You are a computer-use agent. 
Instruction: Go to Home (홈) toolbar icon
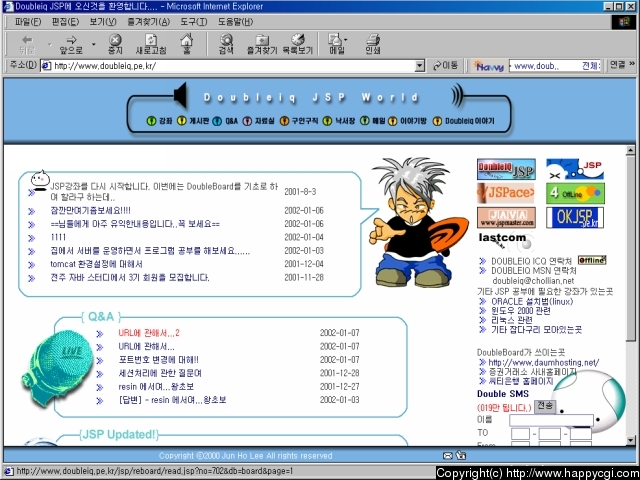point(187,44)
